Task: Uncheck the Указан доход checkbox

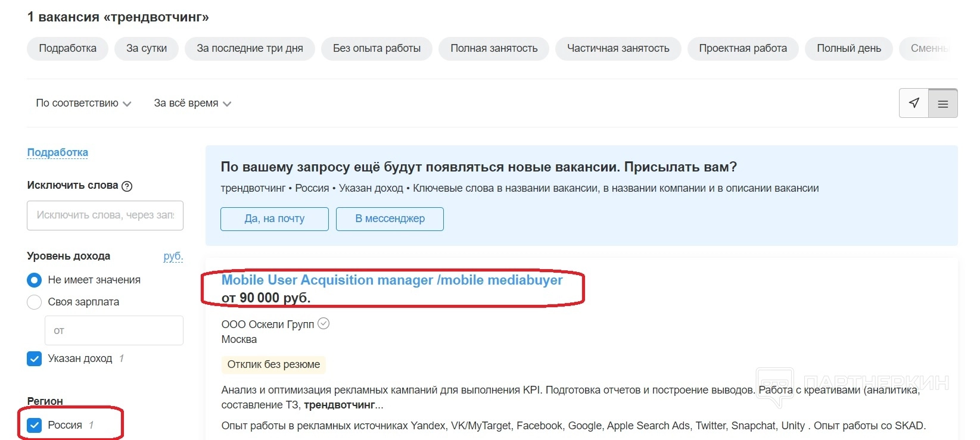Action: pyautogui.click(x=35, y=358)
